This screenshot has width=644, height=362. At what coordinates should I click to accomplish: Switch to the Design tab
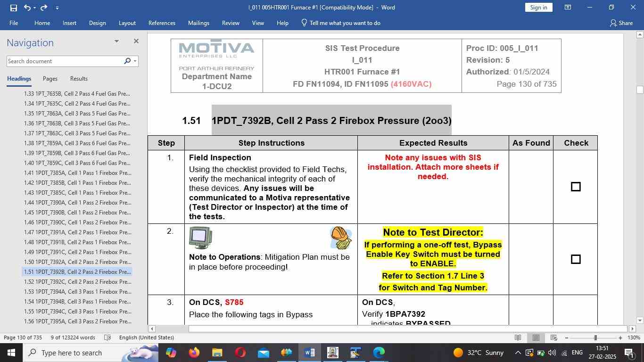[x=97, y=23]
